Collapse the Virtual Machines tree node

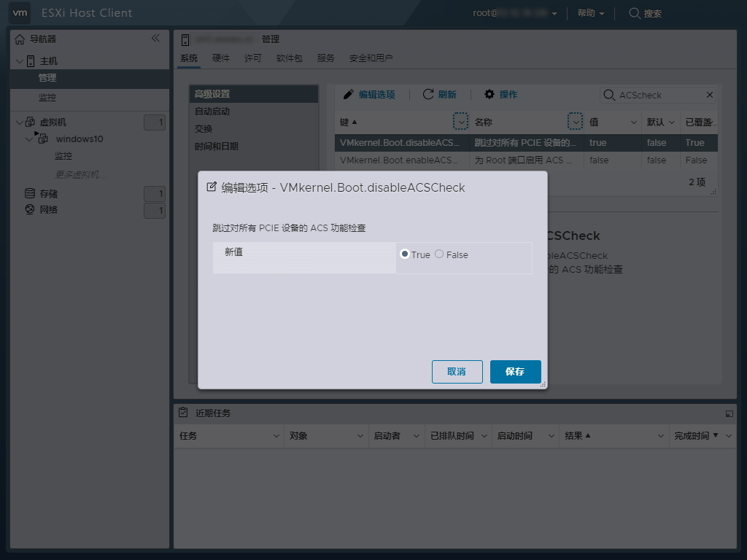click(18, 121)
